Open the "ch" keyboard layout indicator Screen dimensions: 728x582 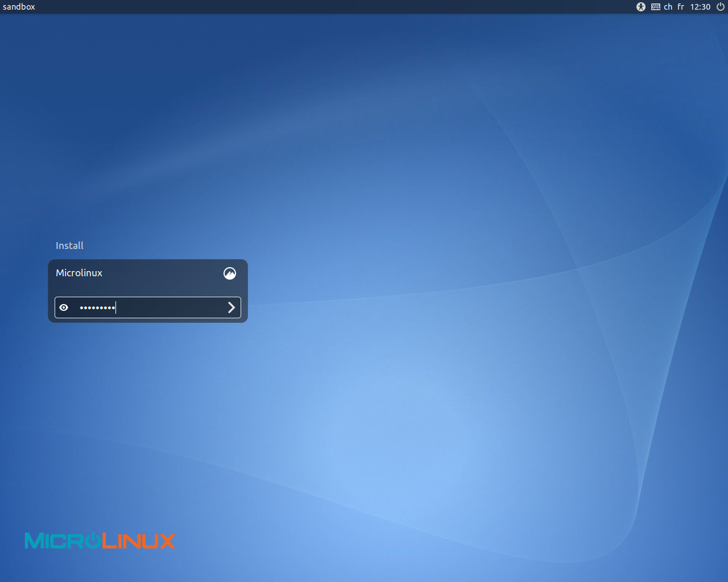(668, 7)
